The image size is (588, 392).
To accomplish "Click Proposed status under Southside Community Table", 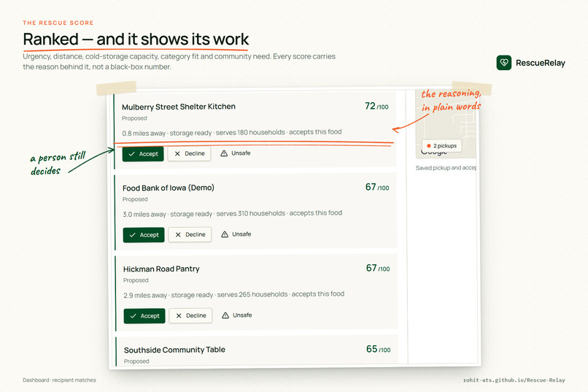I will click(136, 361).
